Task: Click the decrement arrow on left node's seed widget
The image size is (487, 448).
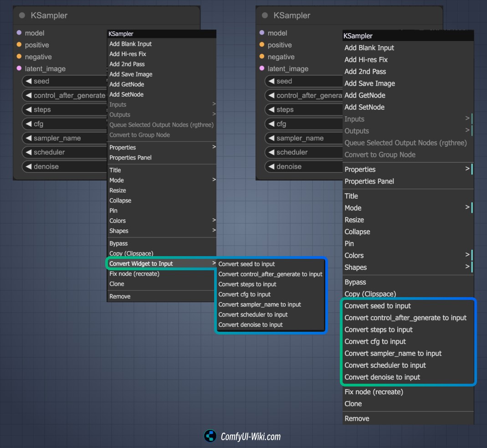Action: [x=29, y=81]
